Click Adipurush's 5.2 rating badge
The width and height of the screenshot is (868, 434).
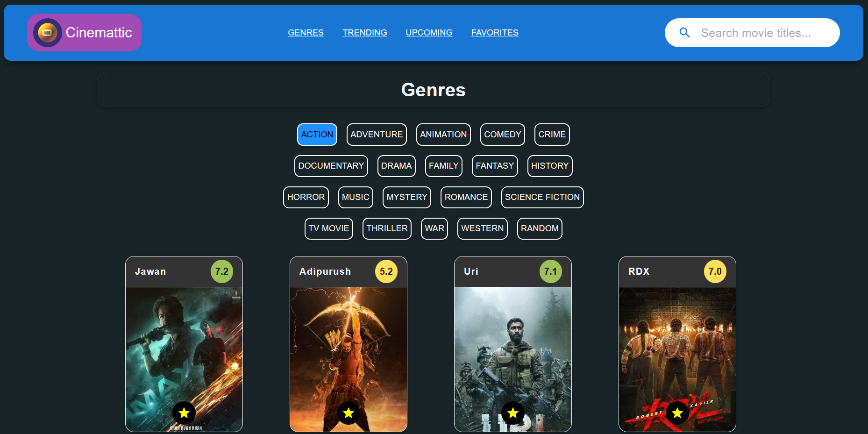(x=386, y=271)
